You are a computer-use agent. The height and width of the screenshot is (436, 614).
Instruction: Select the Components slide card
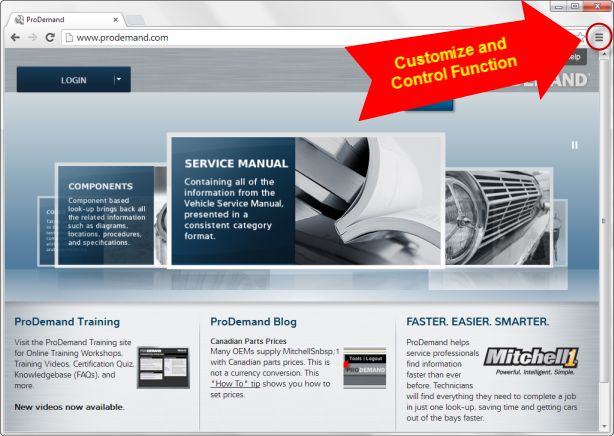click(105, 215)
